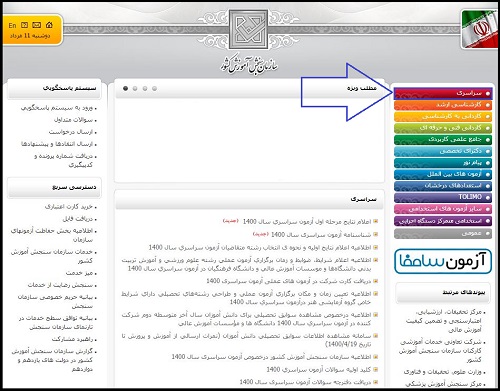This screenshot has height=391, width=500.
Task: Open سوالات متداول link
Action: (x=73, y=120)
